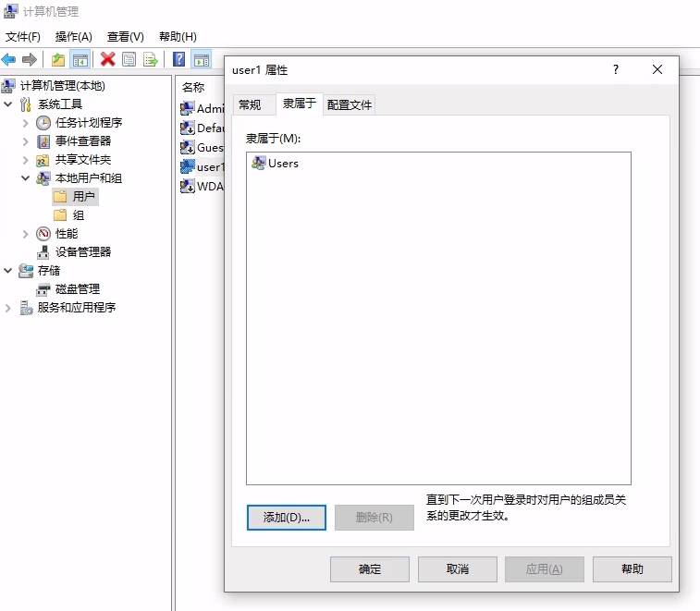Click the 确定 button
The image size is (700, 611).
coord(369,569)
